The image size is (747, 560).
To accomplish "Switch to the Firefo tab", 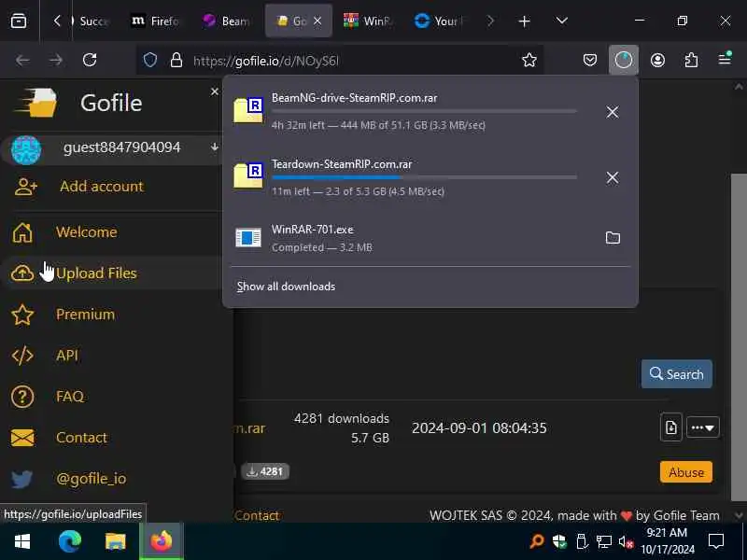I will [x=155, y=21].
